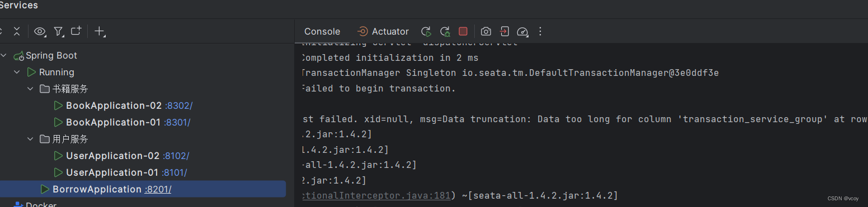This screenshot has width=868, height=207.
Task: Click the 'Data truncation' error log line
Action: coord(585,119)
